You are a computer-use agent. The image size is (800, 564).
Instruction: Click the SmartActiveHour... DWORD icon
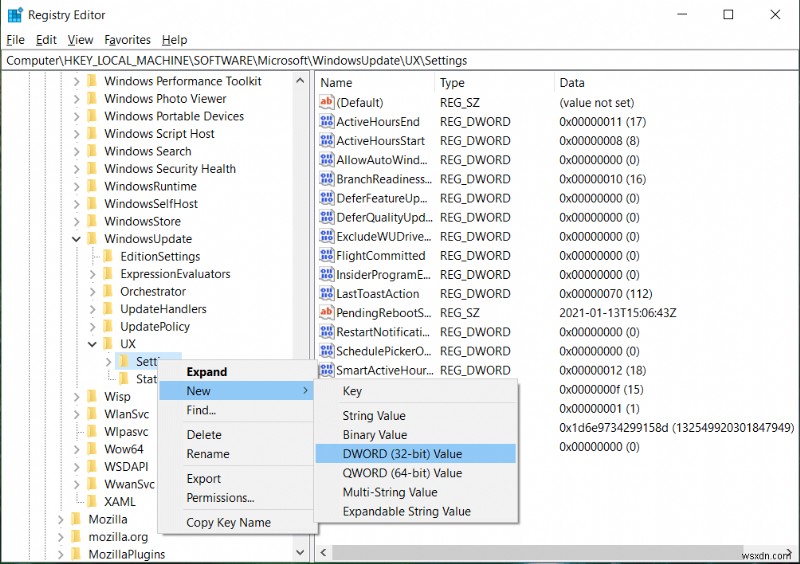click(x=327, y=370)
